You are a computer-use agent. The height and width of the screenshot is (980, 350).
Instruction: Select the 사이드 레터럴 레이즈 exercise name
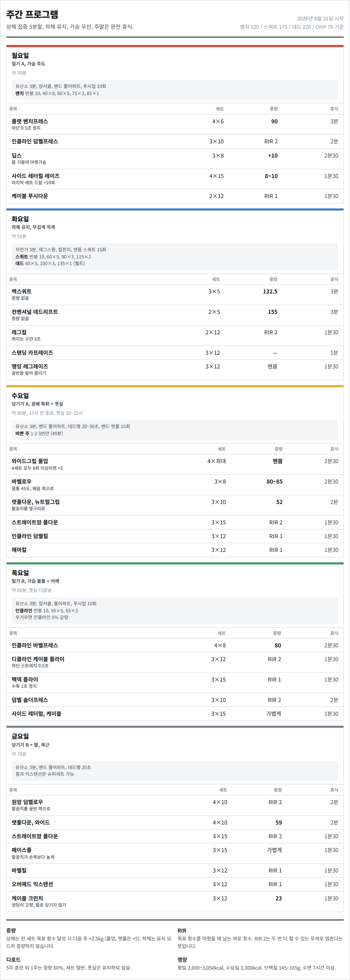point(35,176)
